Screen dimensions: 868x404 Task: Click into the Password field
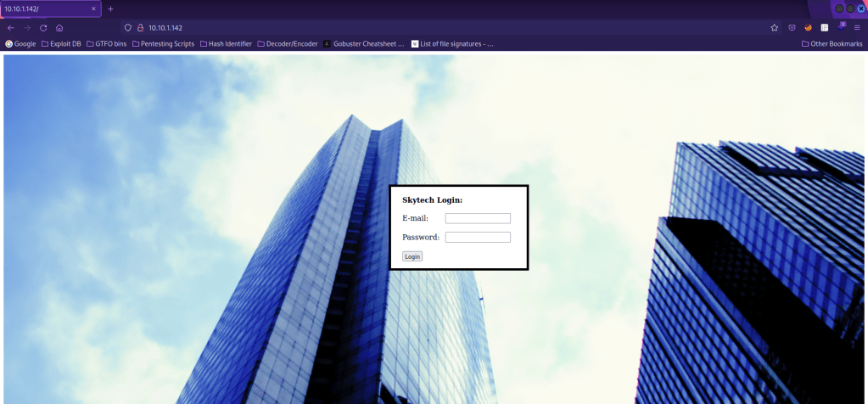(x=478, y=237)
